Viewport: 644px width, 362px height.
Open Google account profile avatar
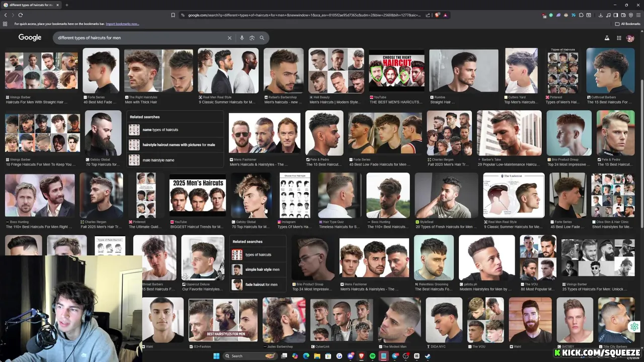(630, 38)
